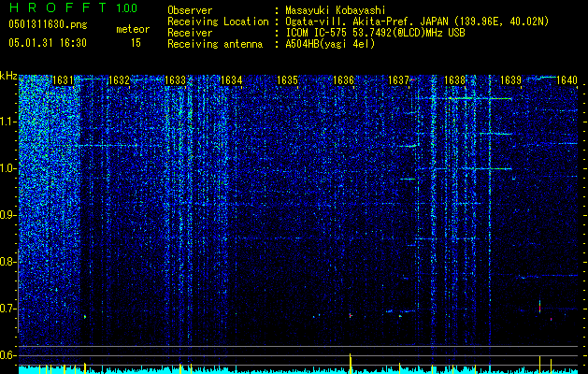Image resolution: width=588 pixels, height=374 pixels.
Task: Click the red meteor echo near 1639 at 0.7 kHz
Action: pos(540,308)
